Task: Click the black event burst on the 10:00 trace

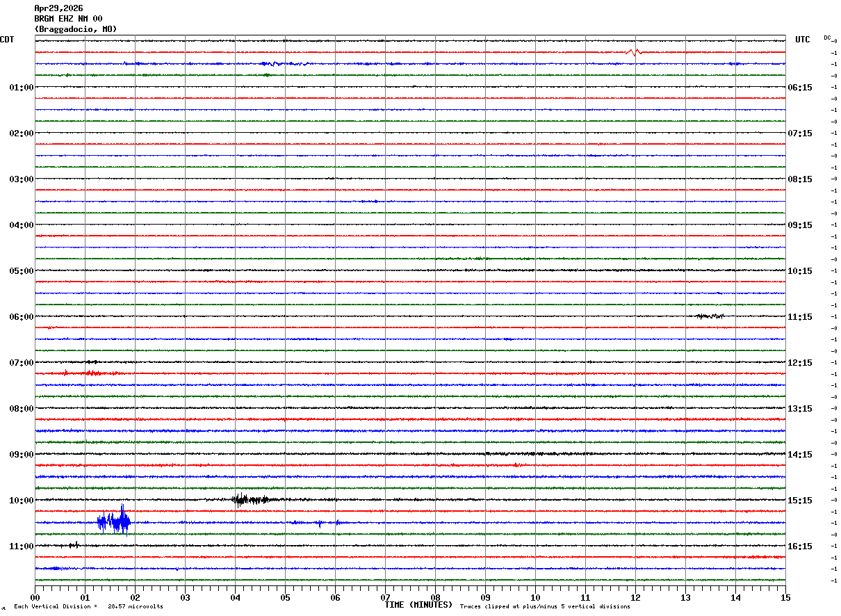Action: 250,499
